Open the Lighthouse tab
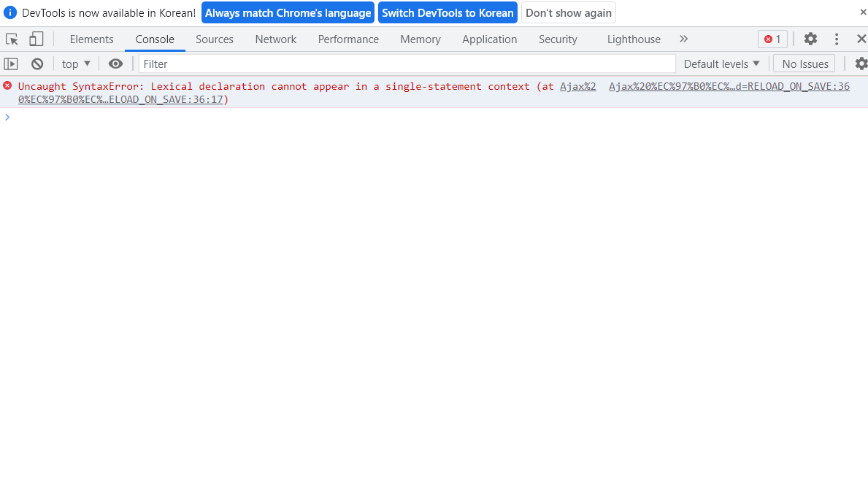 click(x=634, y=39)
